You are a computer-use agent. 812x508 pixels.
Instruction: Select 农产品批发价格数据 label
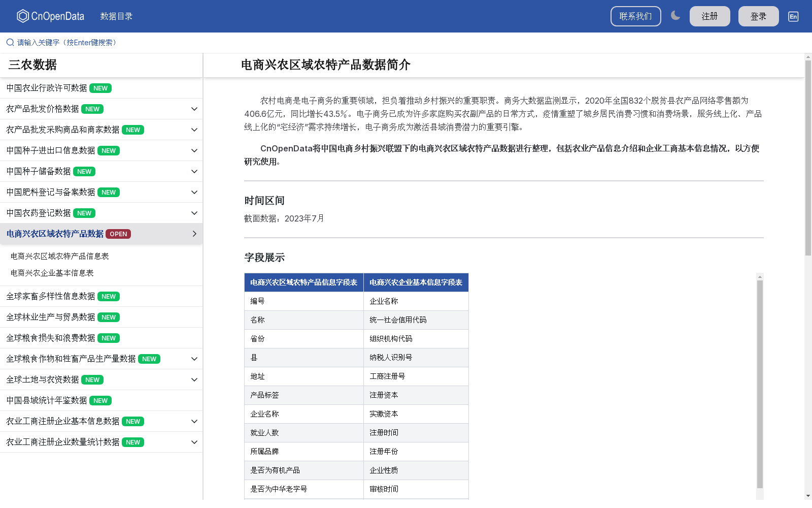pyautogui.click(x=42, y=109)
